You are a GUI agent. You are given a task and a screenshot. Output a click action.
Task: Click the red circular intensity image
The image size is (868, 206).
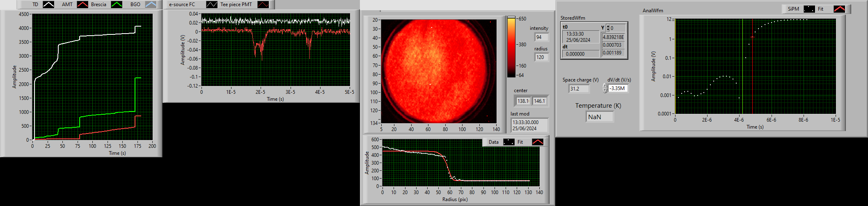(437, 71)
